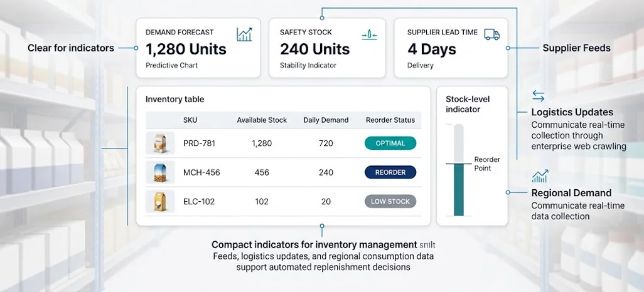Click the 240 Units safety stock value
Image resolution: width=644 pixels, height=292 pixels.
click(314, 50)
